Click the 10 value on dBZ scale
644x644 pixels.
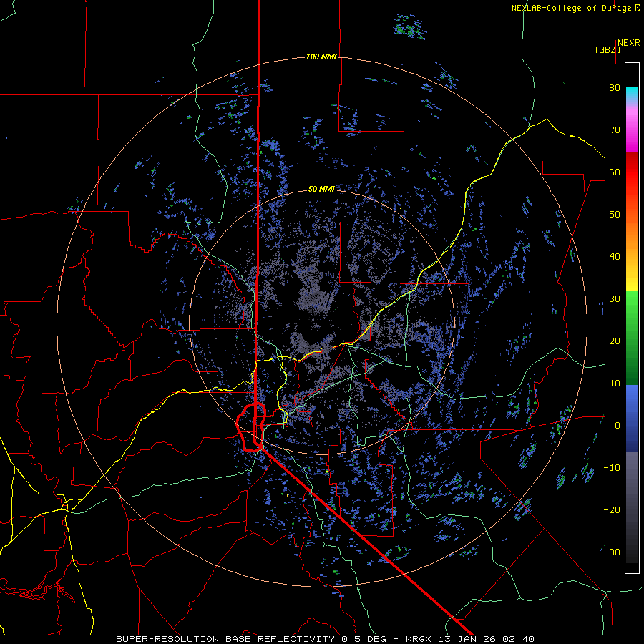coord(615,384)
